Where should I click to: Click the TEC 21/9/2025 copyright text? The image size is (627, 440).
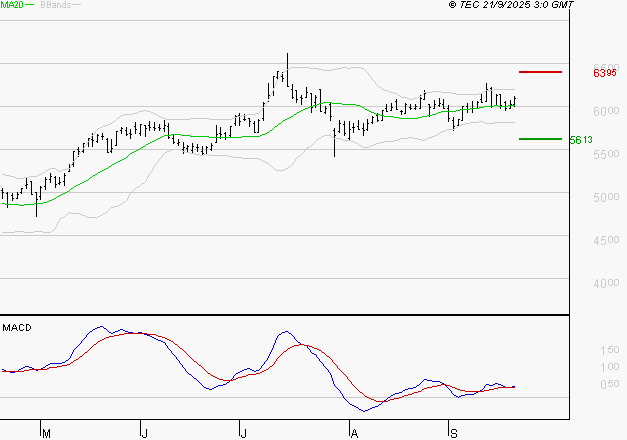511,5
